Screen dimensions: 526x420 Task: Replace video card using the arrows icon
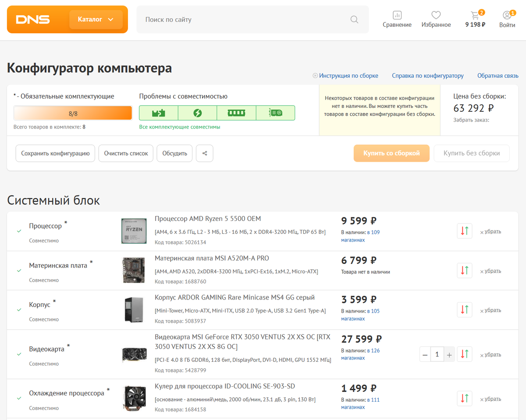465,354
